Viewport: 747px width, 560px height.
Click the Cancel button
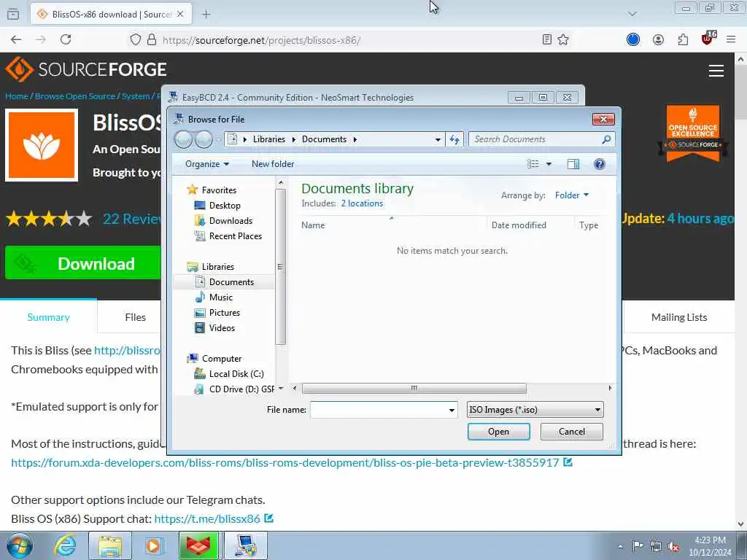click(x=572, y=432)
